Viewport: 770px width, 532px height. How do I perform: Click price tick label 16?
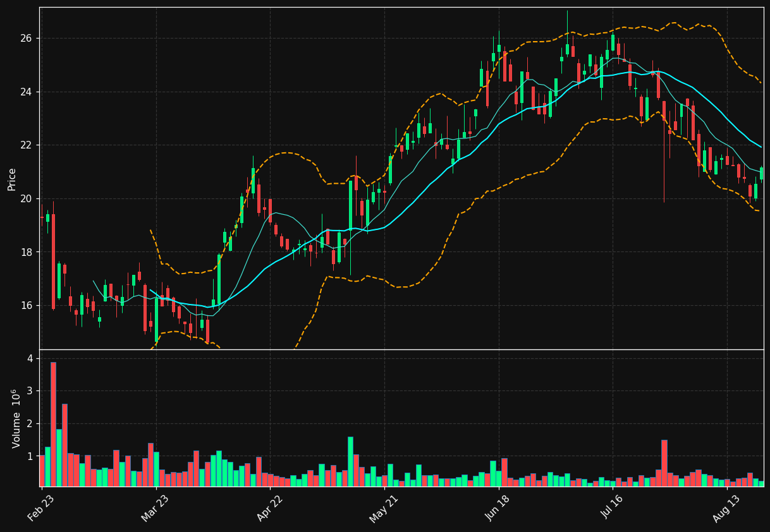(x=27, y=306)
